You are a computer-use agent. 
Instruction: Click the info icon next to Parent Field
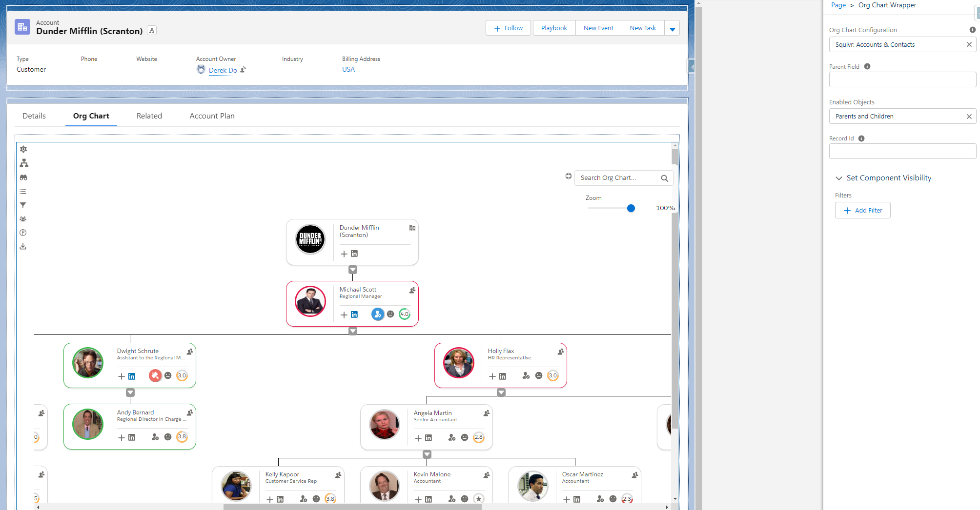867,66
